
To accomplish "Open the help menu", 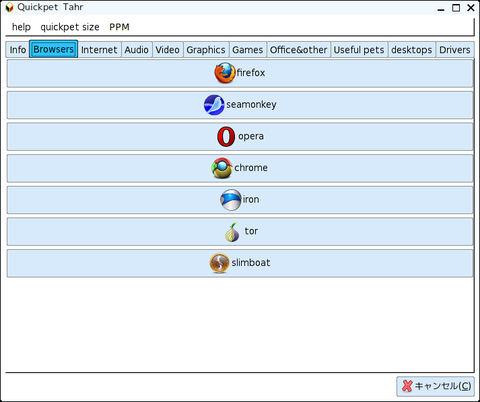I will (x=21, y=27).
